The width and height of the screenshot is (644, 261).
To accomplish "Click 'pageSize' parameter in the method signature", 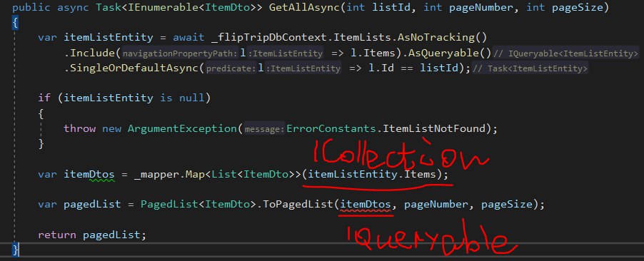I will pos(578,7).
